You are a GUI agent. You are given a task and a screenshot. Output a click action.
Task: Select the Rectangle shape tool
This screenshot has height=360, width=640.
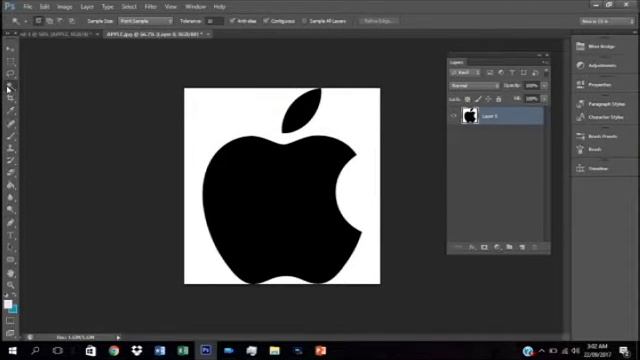10,260
